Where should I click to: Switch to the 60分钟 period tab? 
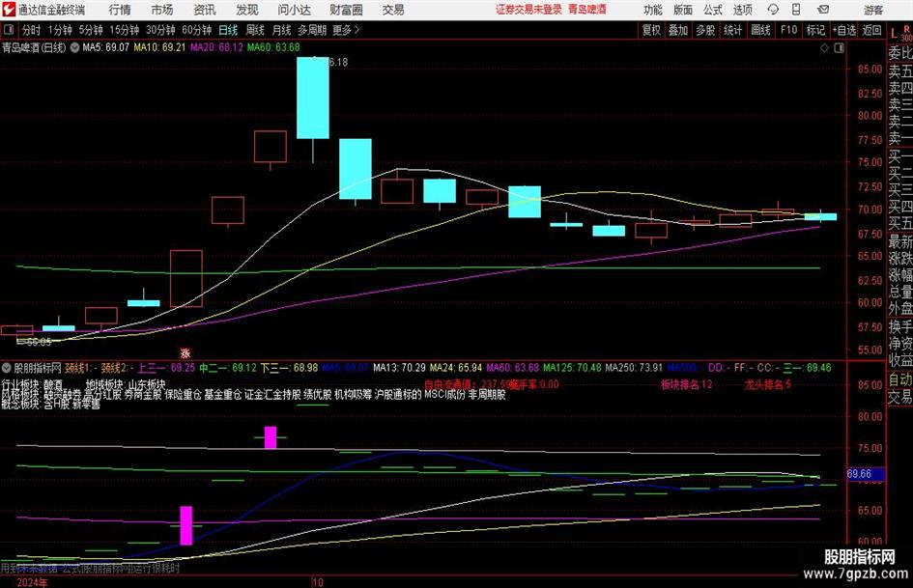[x=197, y=30]
